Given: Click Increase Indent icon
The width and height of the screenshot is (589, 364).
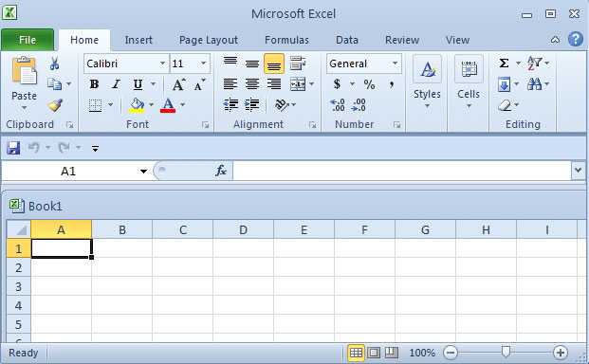Looking at the screenshot, I should click(251, 105).
